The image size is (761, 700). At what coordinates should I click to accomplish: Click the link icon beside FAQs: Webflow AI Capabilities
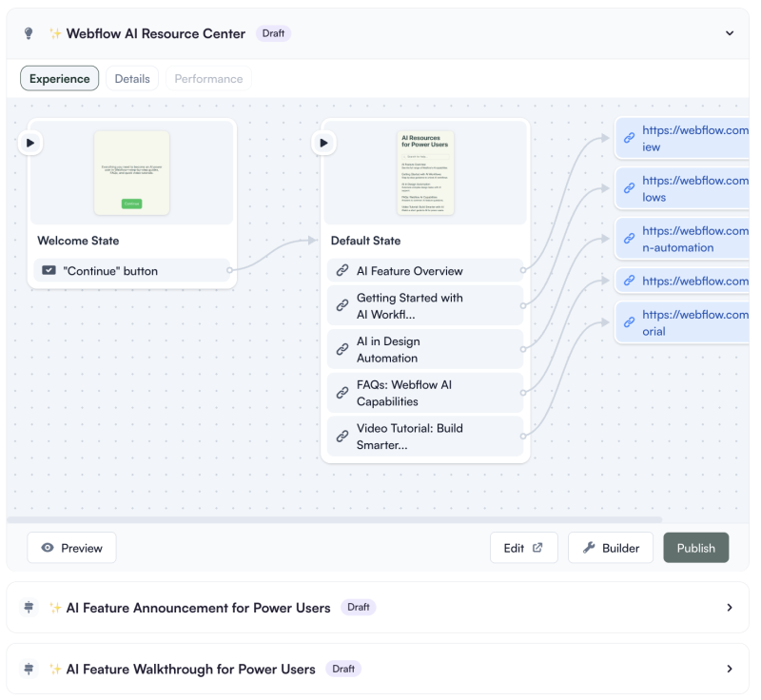(x=342, y=393)
